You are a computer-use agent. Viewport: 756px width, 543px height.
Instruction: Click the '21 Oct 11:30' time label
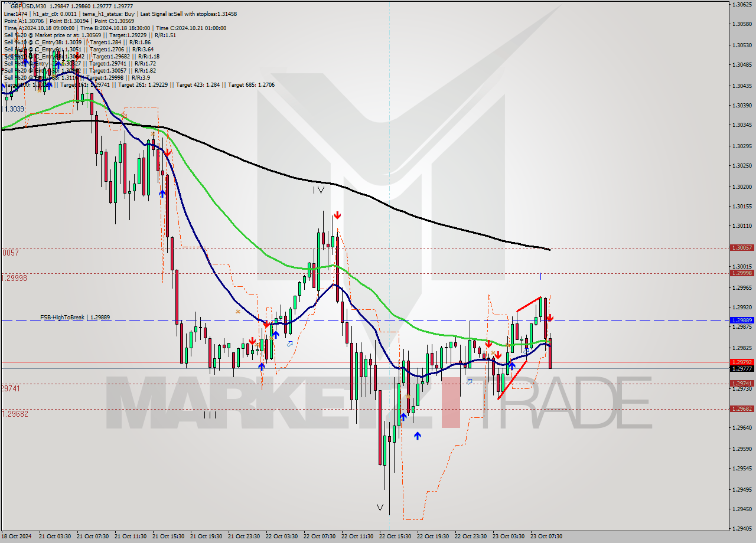click(x=131, y=537)
